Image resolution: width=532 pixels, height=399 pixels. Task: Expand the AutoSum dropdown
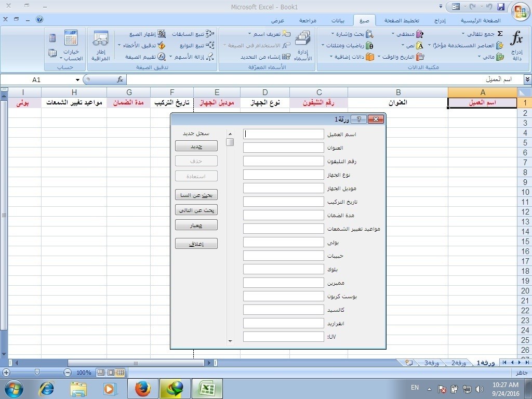(x=463, y=34)
